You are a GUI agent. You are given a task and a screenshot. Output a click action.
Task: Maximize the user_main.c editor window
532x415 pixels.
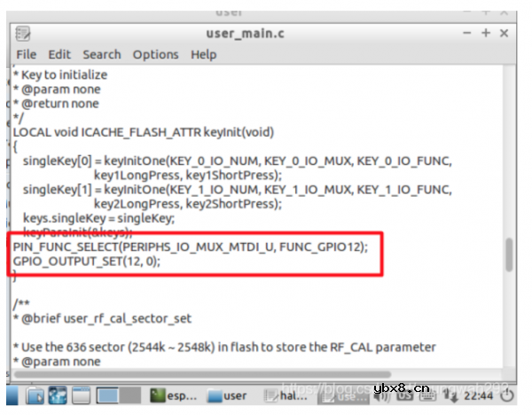coord(486,33)
